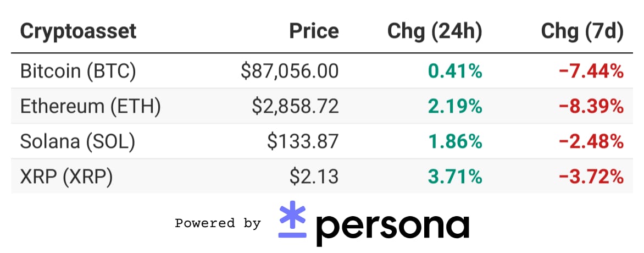Select the Ethereum (ETH) row label
The height and width of the screenshot is (253, 644).
click(90, 107)
